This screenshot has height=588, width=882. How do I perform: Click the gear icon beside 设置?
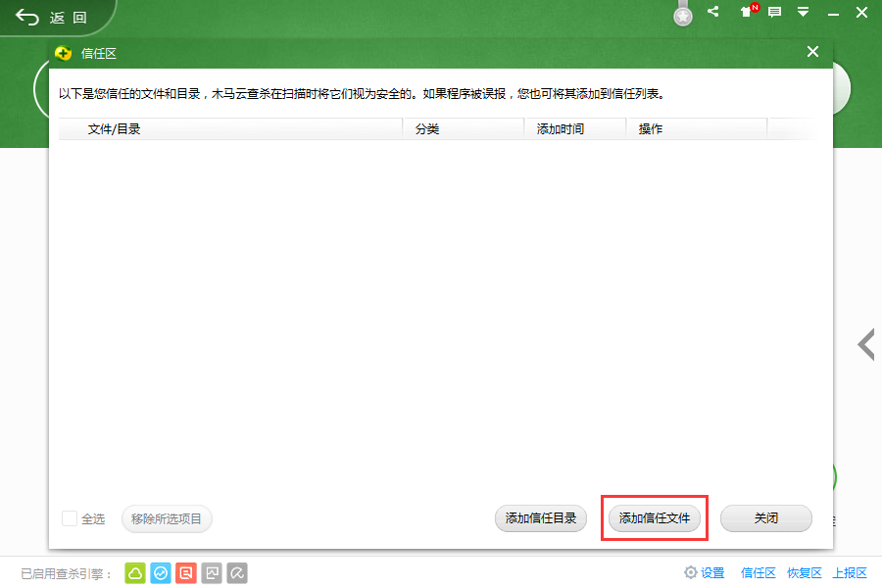(x=690, y=572)
